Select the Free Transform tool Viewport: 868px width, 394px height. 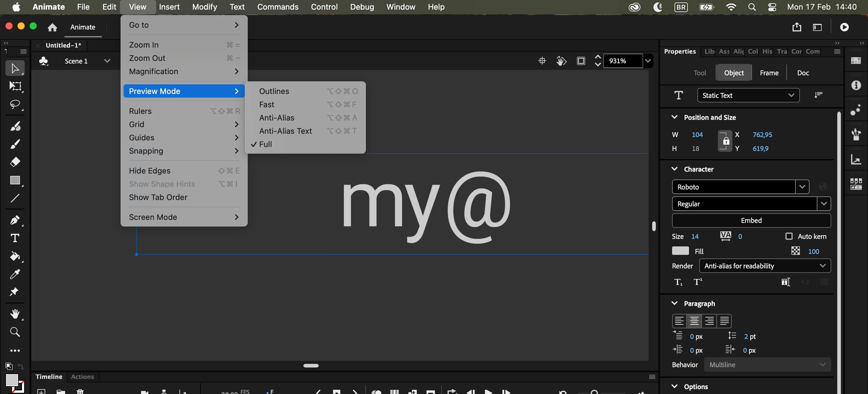point(15,86)
